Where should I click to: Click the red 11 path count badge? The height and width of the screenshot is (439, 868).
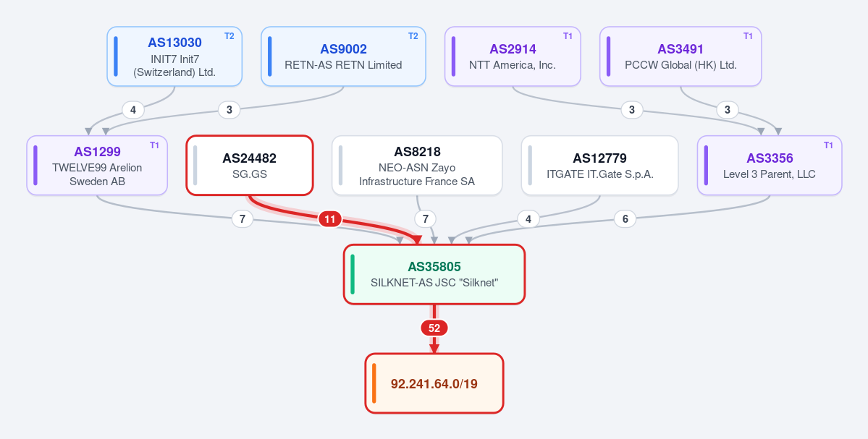point(330,220)
